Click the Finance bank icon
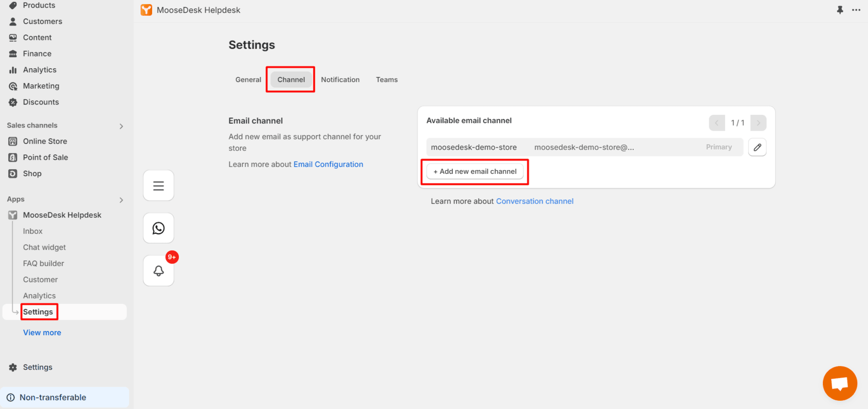The width and height of the screenshot is (868, 409). pos(13,54)
